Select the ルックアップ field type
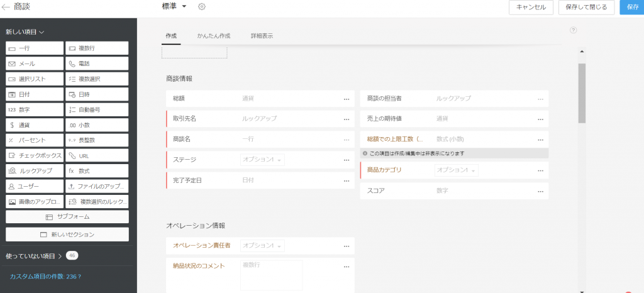The height and width of the screenshot is (293, 644). pyautogui.click(x=35, y=170)
